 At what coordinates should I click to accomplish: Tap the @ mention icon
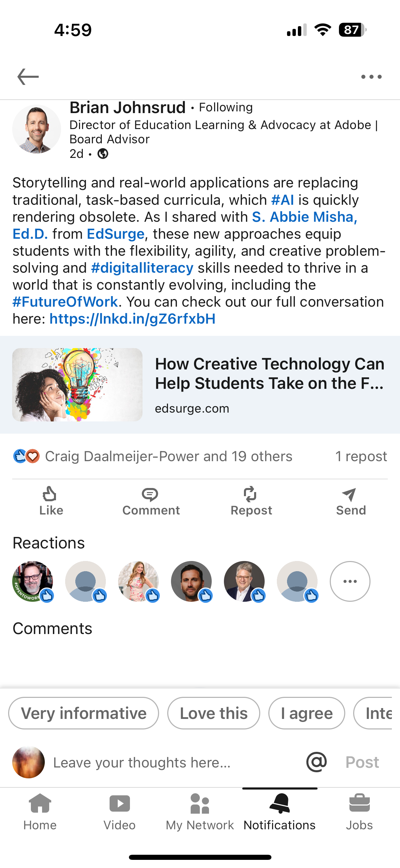(316, 762)
